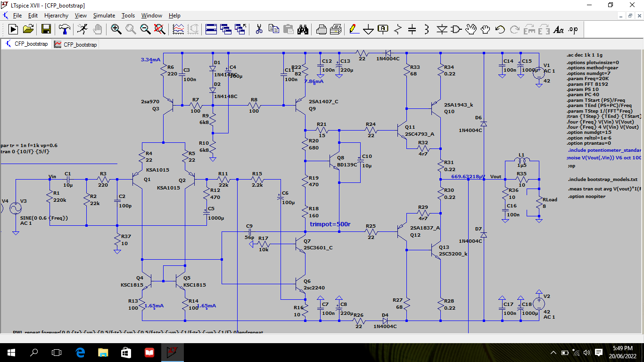Save the schematic with the floppy icon
The height and width of the screenshot is (362, 644).
(46, 29)
